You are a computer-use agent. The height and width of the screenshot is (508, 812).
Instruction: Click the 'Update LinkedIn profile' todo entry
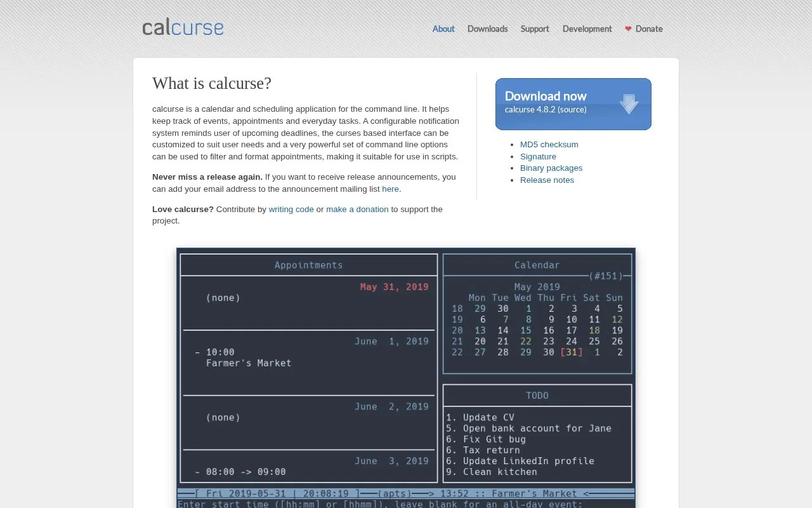[x=528, y=461]
